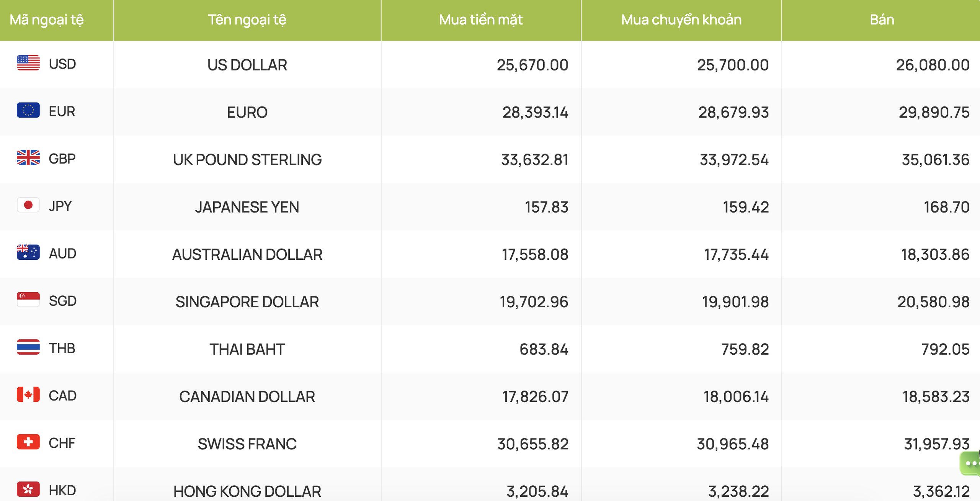Click the 'SWISS FRANC' name cell
The width and height of the screenshot is (980, 501).
coord(247,444)
